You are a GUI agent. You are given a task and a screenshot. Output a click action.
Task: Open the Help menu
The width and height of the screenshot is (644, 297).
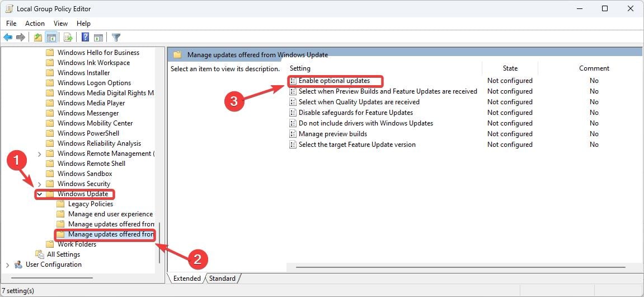83,24
